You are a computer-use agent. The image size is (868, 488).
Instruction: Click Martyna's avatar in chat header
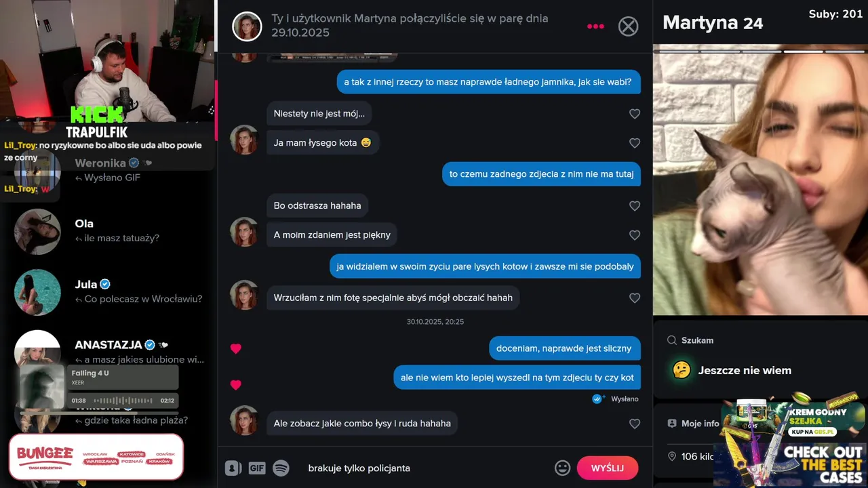[247, 26]
